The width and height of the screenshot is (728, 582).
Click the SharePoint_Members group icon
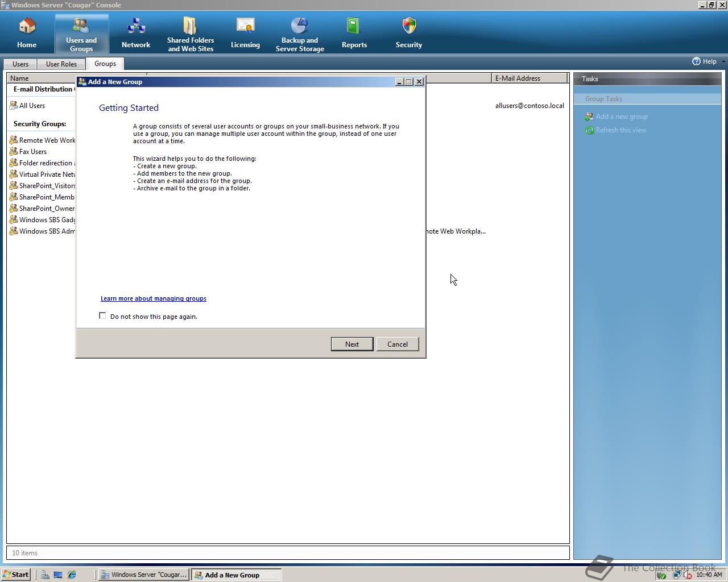[14, 197]
